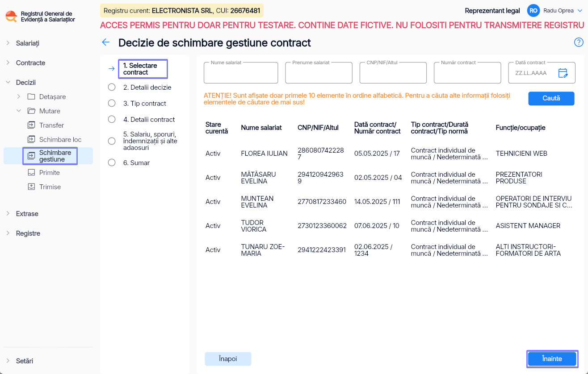Viewport: 588px width, 374px height.
Task: Select the TUDOR VIORICA contract row
Action: tap(390, 226)
